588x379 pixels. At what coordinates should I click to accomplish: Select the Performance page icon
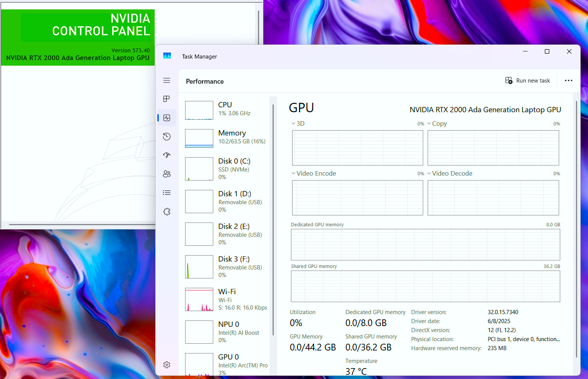click(167, 118)
